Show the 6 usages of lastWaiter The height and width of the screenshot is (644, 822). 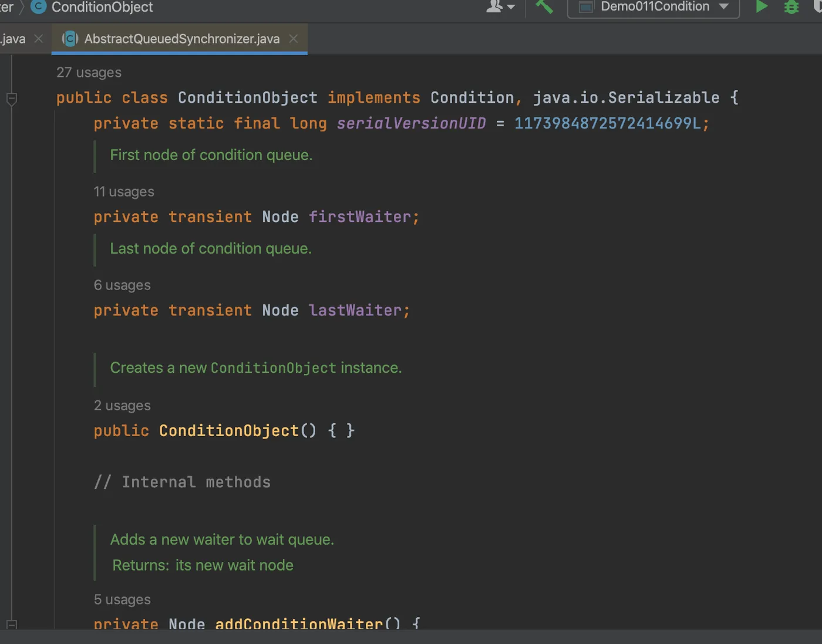click(122, 285)
